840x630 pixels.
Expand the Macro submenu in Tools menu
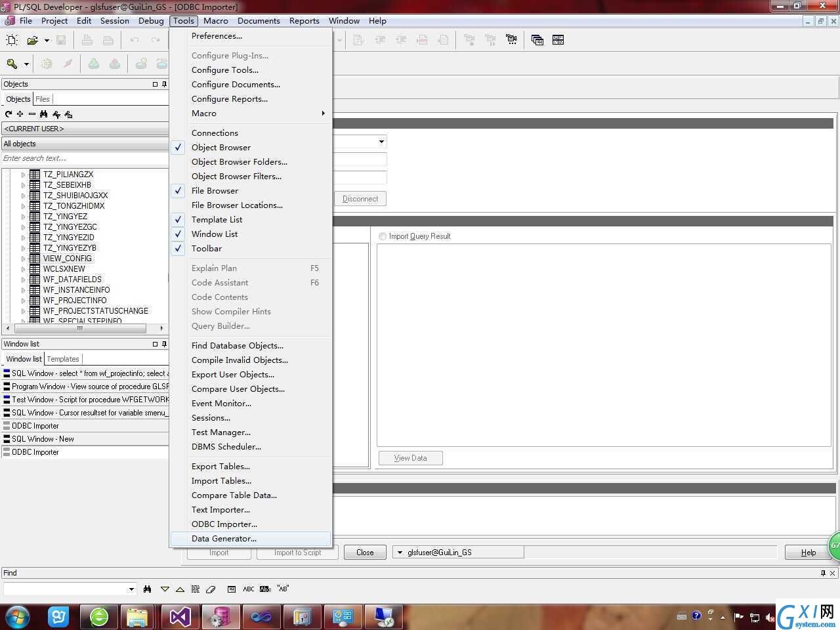coord(251,114)
